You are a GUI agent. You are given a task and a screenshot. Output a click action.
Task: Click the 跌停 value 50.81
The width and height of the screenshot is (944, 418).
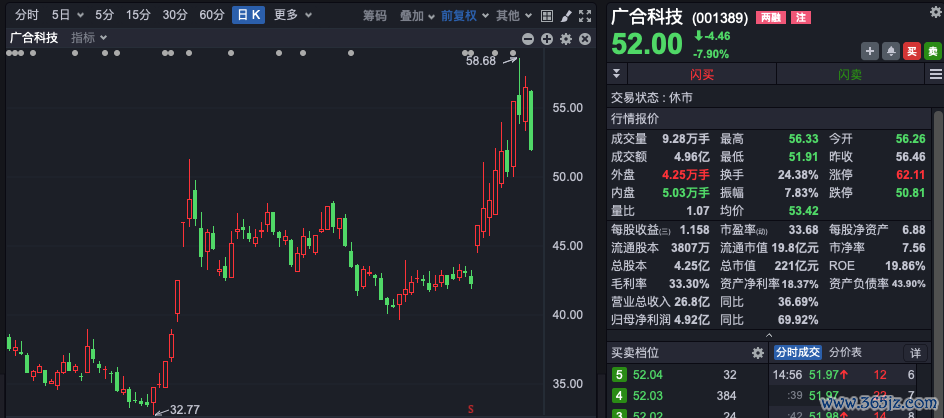coord(910,193)
